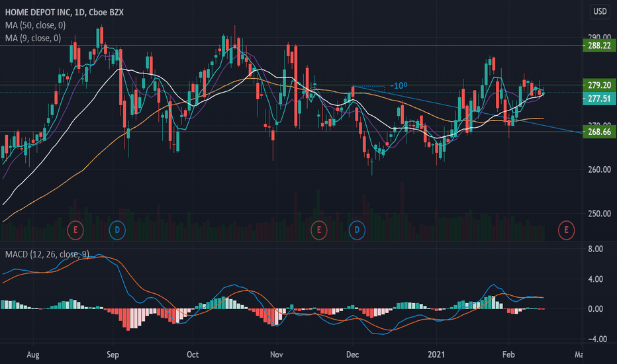Click the Oct label on time axis

pyautogui.click(x=193, y=355)
